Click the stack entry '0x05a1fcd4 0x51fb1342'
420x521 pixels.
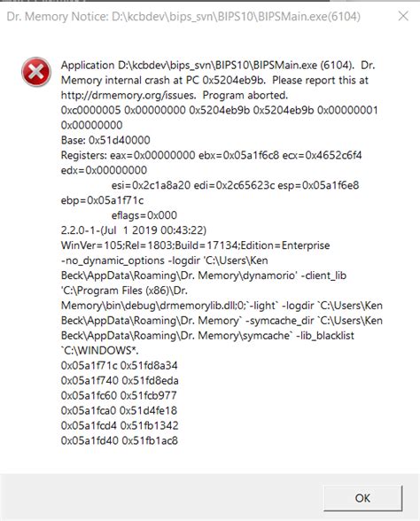[x=120, y=425]
